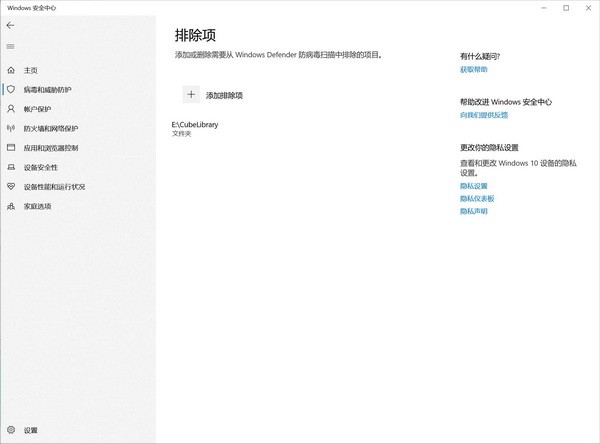Click the device security laptop icon
This screenshot has width=600, height=444.
coord(11,167)
